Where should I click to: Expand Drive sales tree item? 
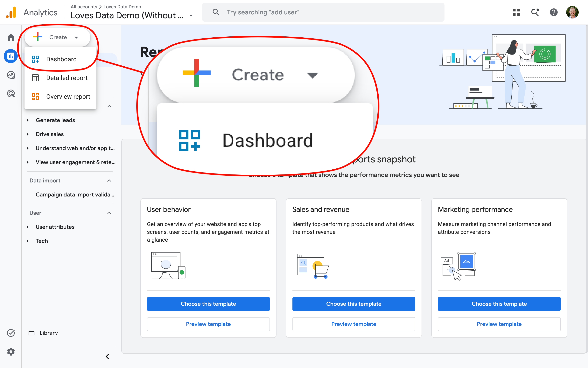pyautogui.click(x=28, y=134)
